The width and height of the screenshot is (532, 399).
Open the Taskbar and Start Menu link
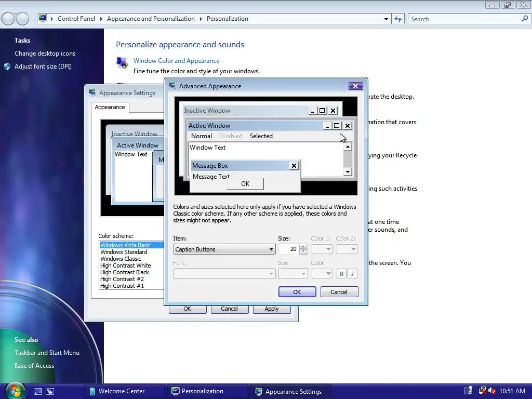[x=47, y=353]
